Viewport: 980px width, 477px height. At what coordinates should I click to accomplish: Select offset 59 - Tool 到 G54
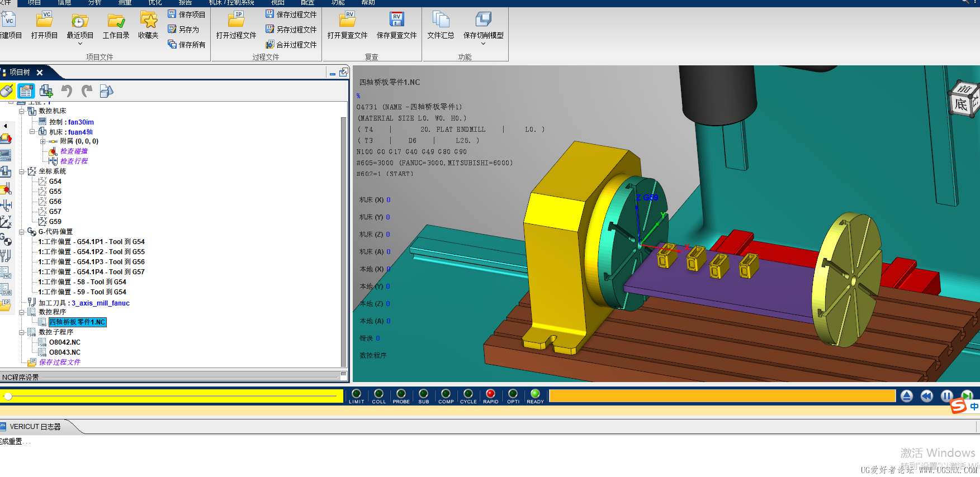[82, 292]
